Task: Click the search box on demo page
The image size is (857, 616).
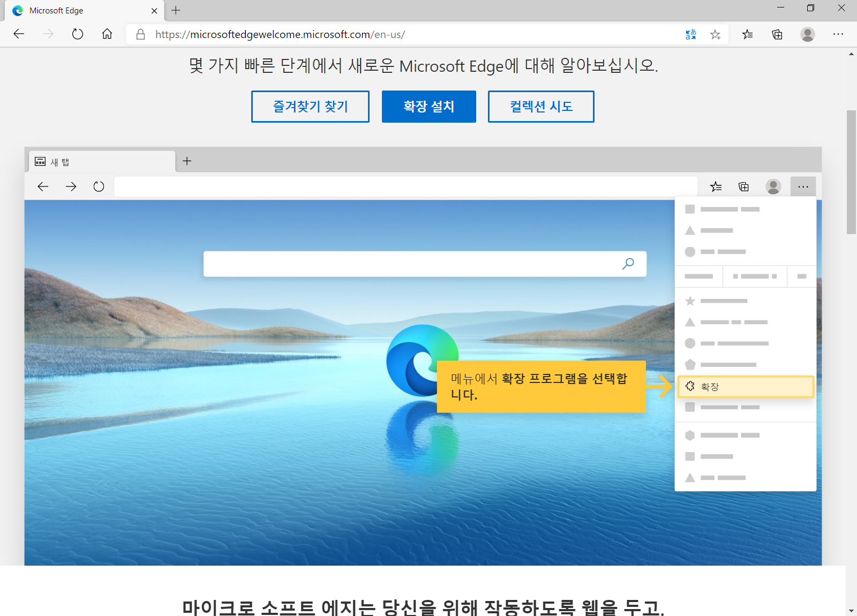Action: click(425, 264)
